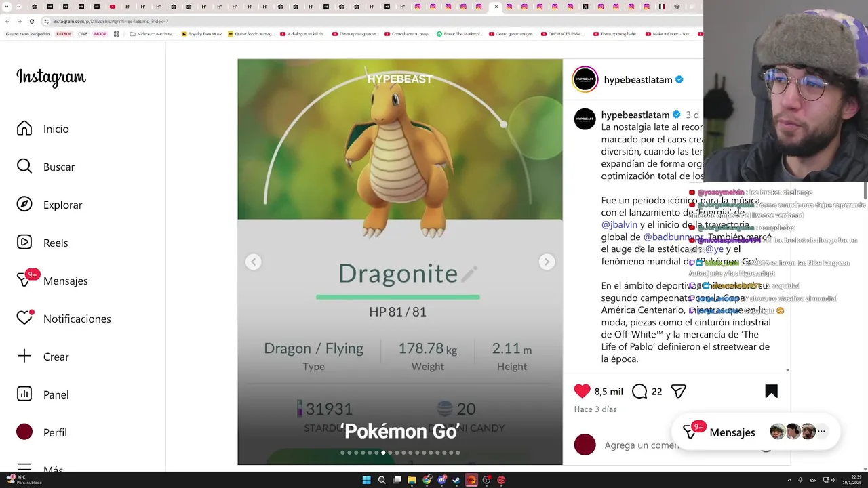Open Discord from the taskbar

(441, 480)
